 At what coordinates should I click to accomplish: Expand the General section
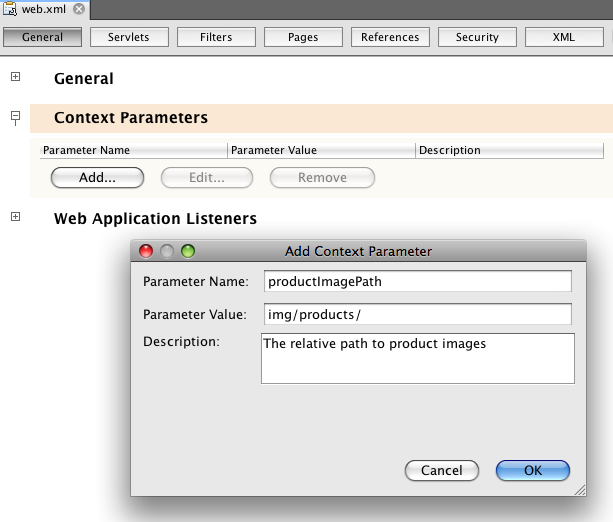tap(15, 78)
